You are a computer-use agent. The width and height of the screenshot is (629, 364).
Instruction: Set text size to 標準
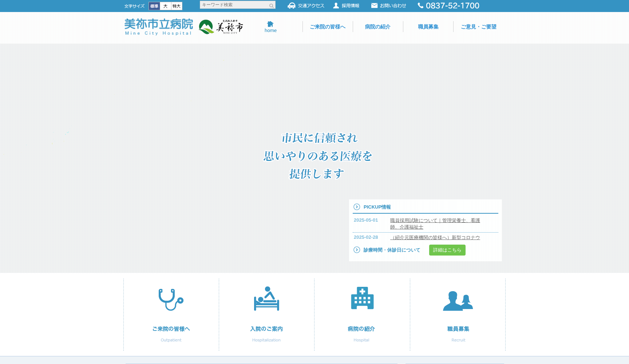(154, 6)
